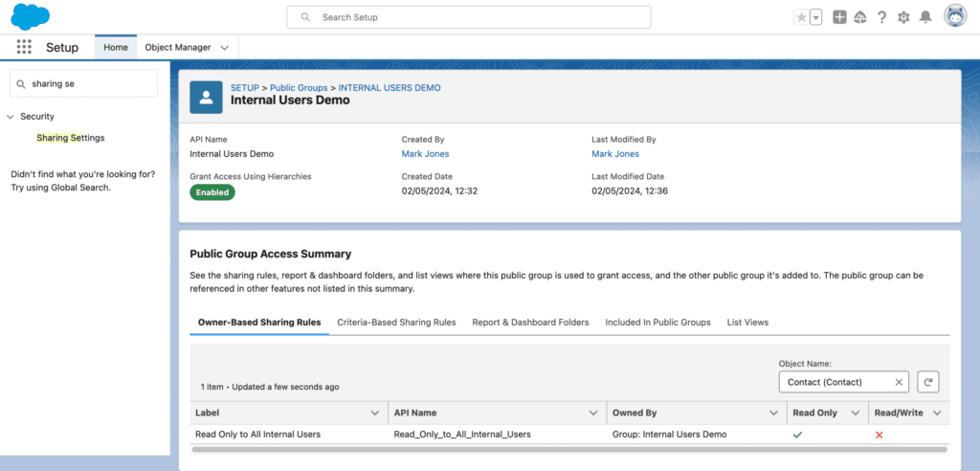
Task: Click the 'Internal Users Demo' page title
Action: coord(290,101)
